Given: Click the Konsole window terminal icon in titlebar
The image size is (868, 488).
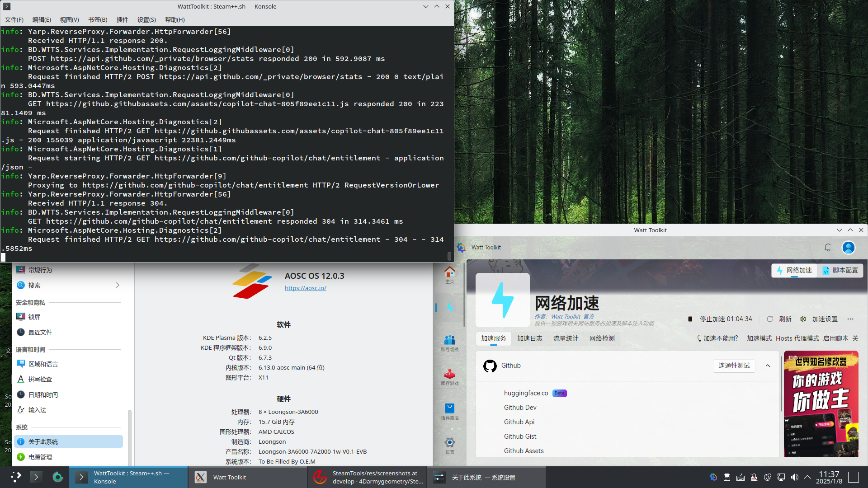Looking at the screenshot, I should click(7, 6).
